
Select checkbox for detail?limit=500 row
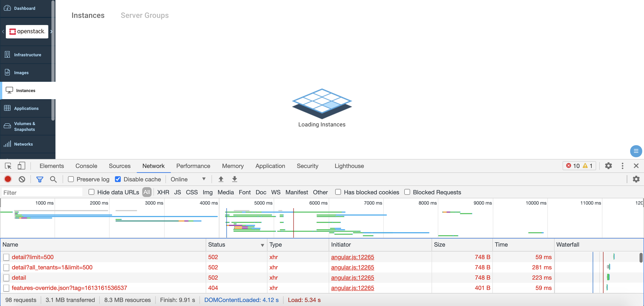point(6,257)
